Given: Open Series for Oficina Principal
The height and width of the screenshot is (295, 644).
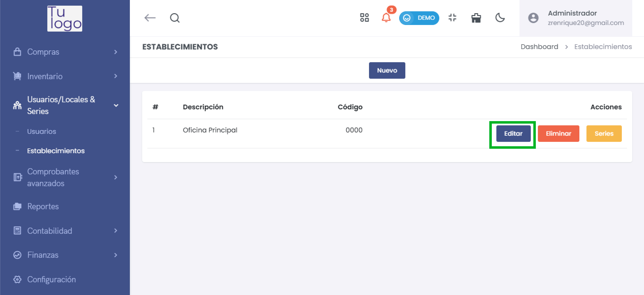Looking at the screenshot, I should (604, 134).
